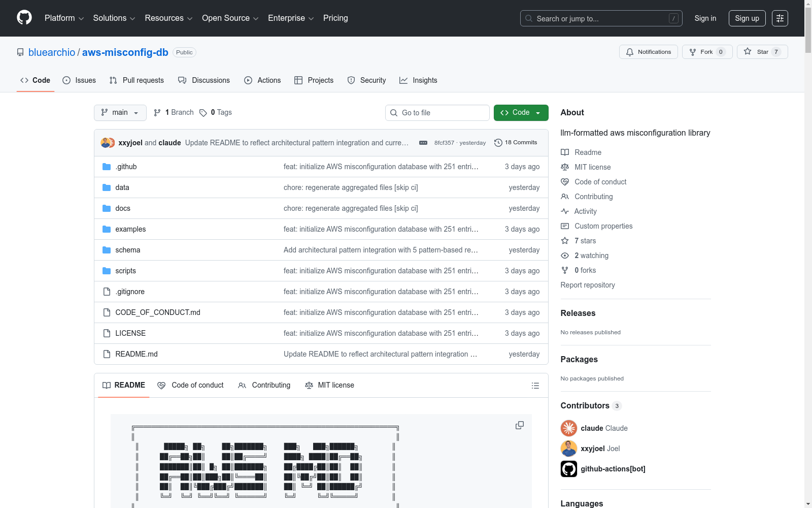Viewport: 812px width, 508px height.
Task: Click the commit authors avatar pair
Action: tap(108, 143)
